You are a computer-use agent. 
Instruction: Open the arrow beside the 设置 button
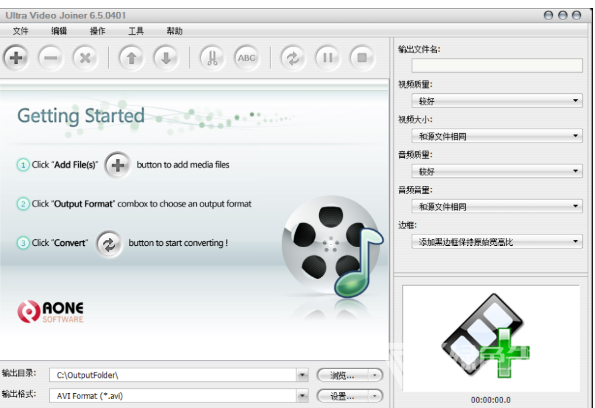pyautogui.click(x=375, y=396)
